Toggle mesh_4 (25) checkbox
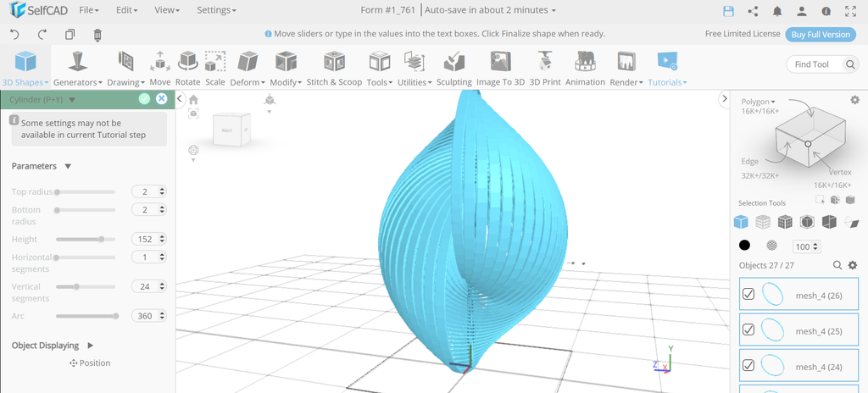This screenshot has width=868, height=393. 748,329
